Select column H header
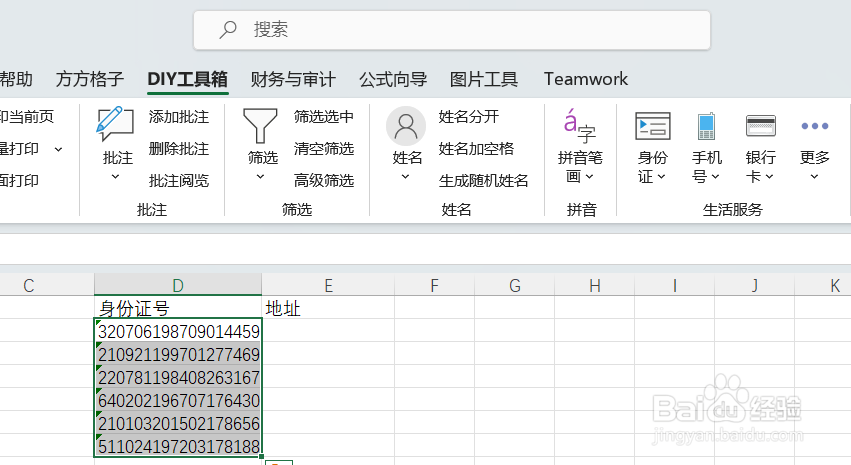Screen dimensions: 851x465 click(595, 285)
